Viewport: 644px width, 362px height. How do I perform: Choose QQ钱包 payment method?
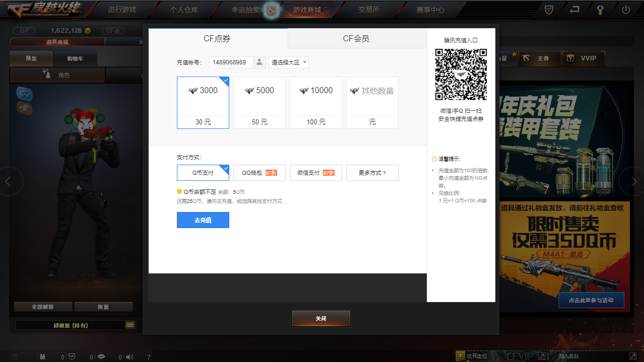coord(260,173)
